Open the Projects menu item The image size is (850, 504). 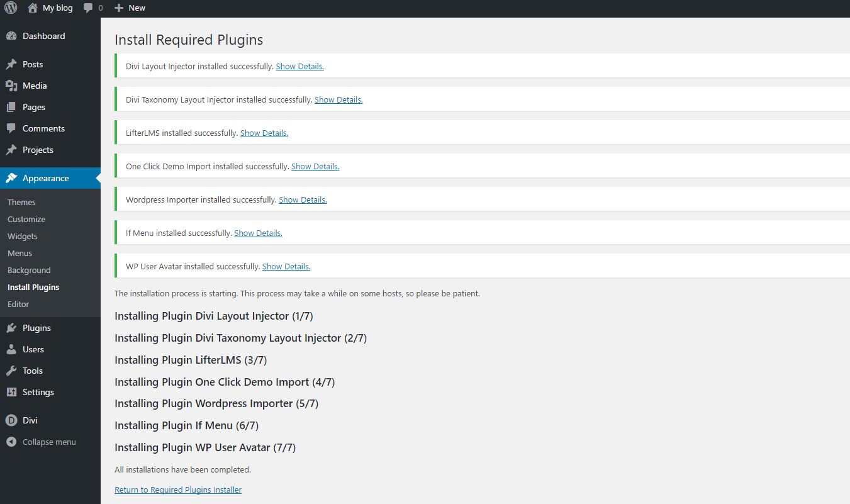[50, 150]
